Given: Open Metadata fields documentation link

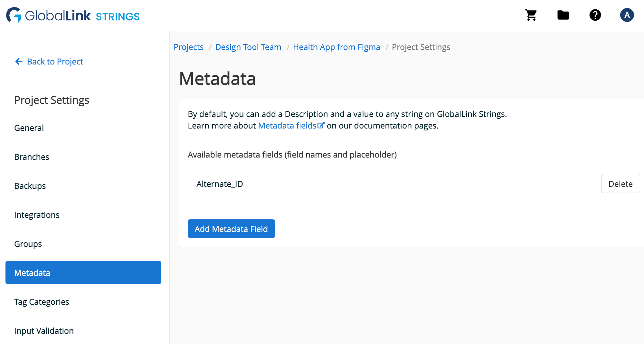Looking at the screenshot, I should (x=291, y=126).
